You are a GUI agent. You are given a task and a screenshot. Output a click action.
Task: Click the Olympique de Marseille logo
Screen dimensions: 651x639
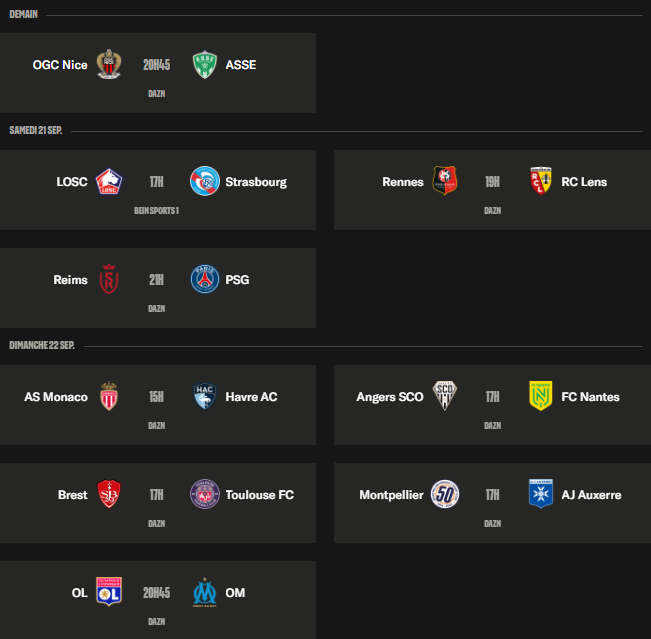(205, 592)
